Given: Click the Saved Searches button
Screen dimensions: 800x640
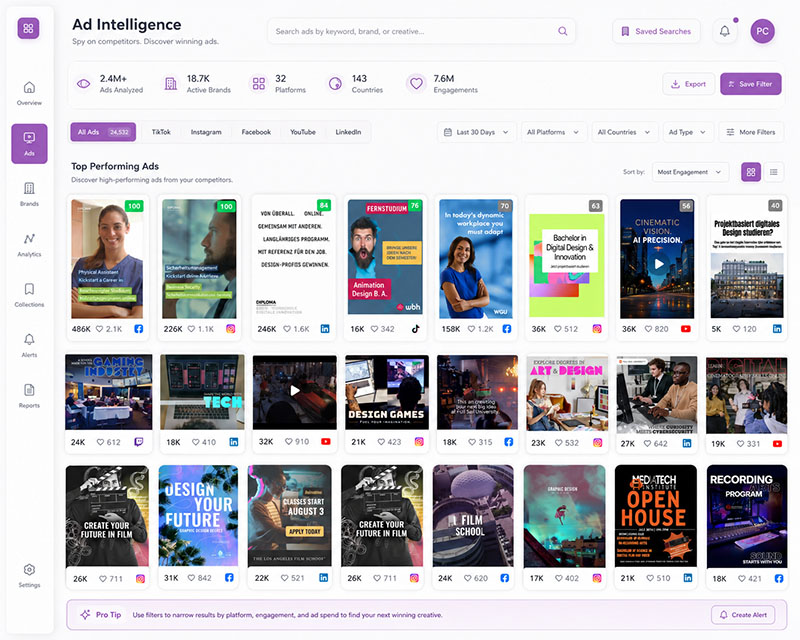Looking at the screenshot, I should point(656,31).
